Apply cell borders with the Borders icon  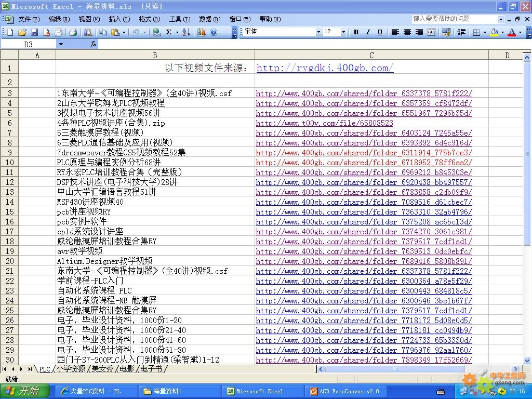pyautogui.click(x=477, y=32)
